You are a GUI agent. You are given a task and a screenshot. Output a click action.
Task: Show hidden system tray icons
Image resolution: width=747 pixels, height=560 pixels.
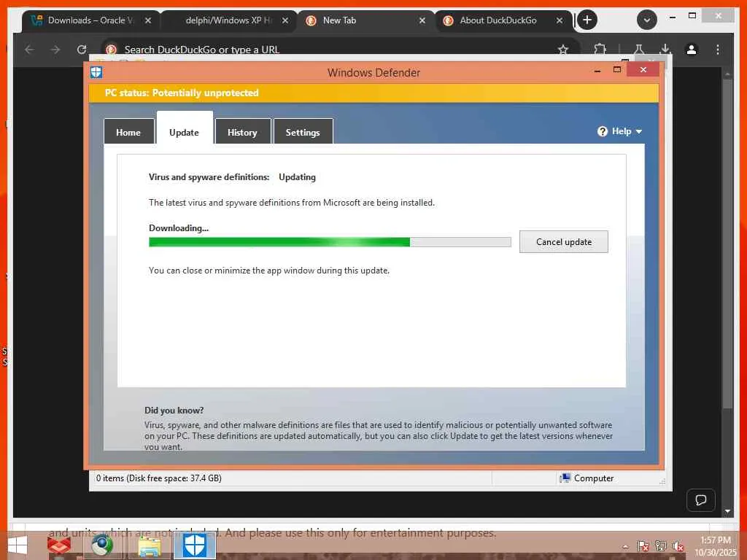[625, 547]
